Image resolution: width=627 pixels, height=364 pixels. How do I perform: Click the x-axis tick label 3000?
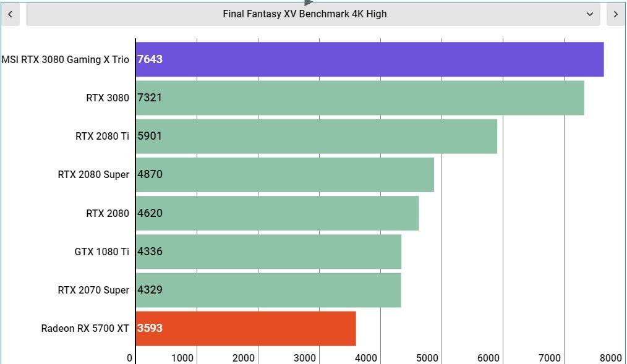pos(305,358)
